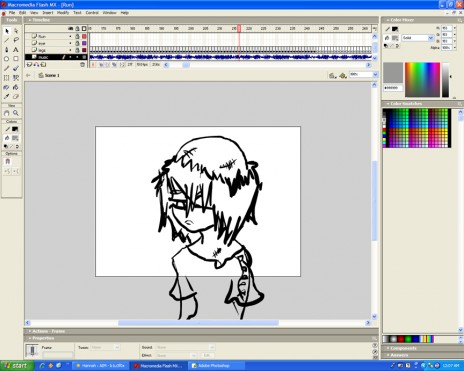The height and width of the screenshot is (371, 464).
Task: Collapse the Color Swatches panel
Action: click(x=388, y=104)
